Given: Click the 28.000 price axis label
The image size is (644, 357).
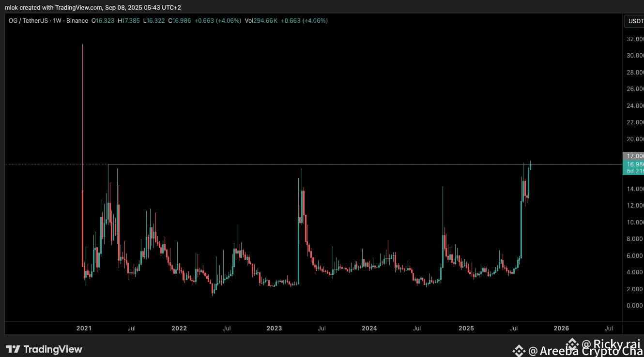Looking at the screenshot, I should (x=635, y=72).
